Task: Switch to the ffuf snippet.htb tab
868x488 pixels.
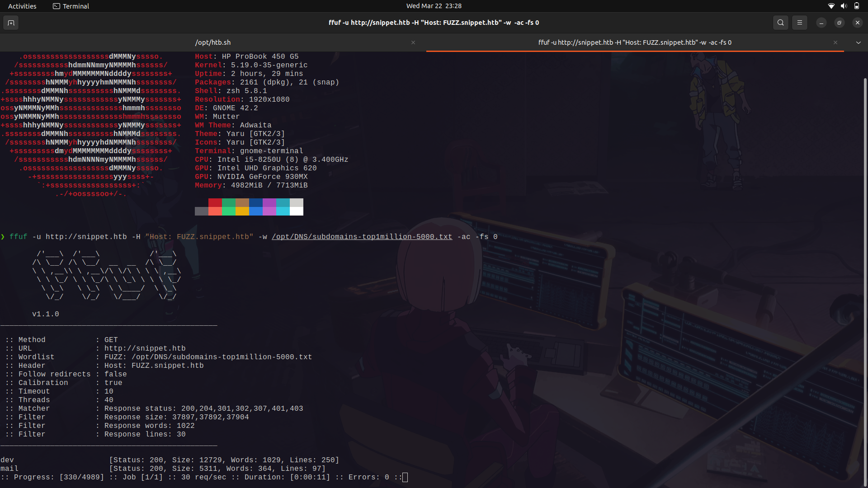Action: pos(635,42)
